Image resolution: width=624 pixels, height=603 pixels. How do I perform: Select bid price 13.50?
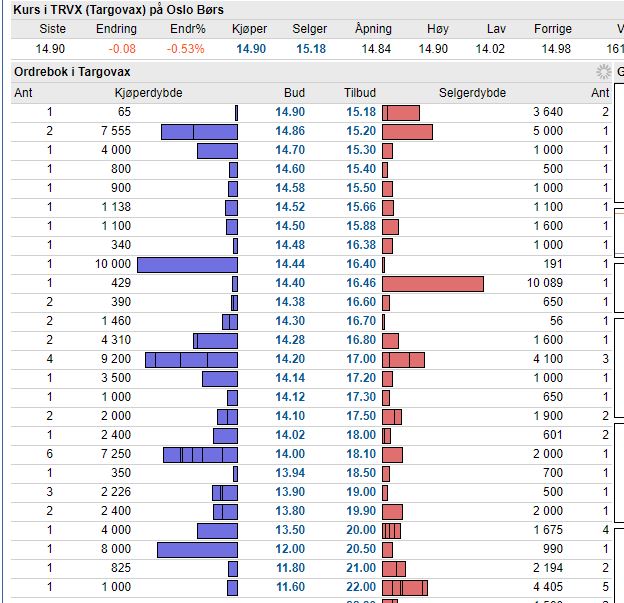(x=290, y=530)
